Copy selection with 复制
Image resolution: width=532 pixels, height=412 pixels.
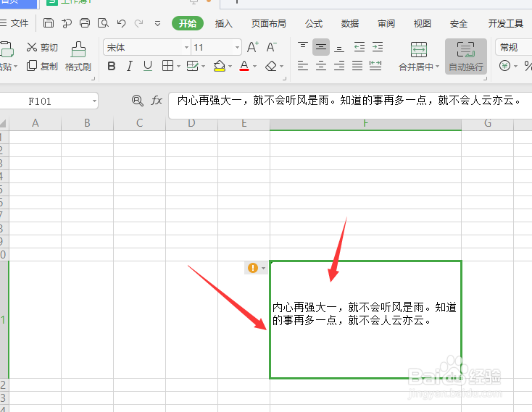pos(42,66)
